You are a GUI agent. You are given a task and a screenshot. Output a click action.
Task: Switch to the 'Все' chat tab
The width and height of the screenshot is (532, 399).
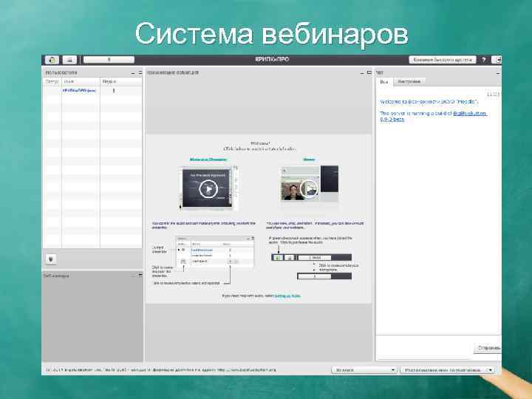coord(384,82)
